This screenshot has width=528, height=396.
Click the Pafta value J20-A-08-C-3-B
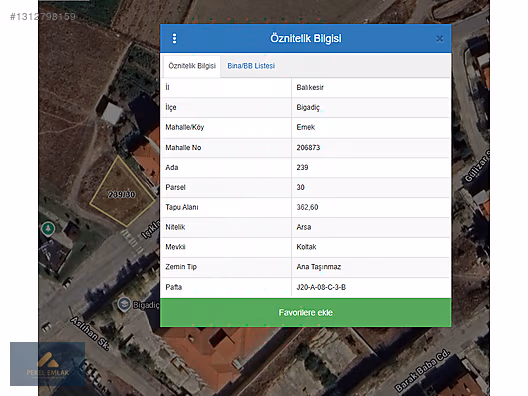pyautogui.click(x=321, y=287)
